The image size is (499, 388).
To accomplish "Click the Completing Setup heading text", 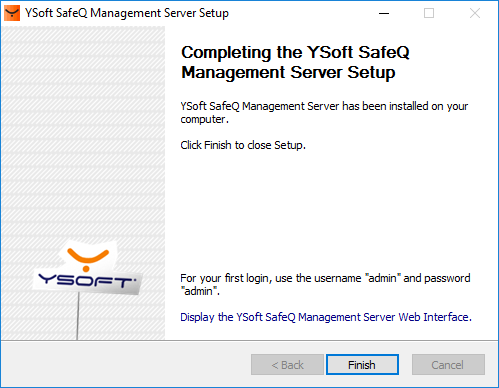I will coord(295,62).
